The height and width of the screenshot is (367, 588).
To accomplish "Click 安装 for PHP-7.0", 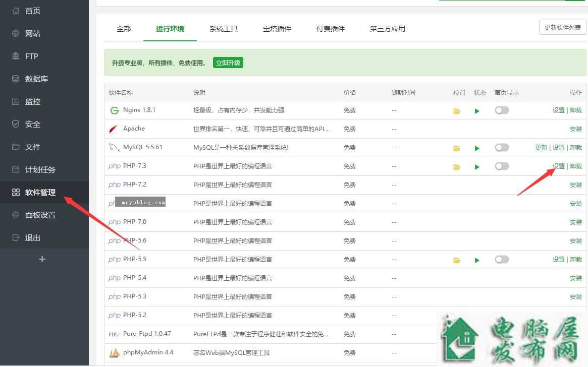I will [575, 222].
